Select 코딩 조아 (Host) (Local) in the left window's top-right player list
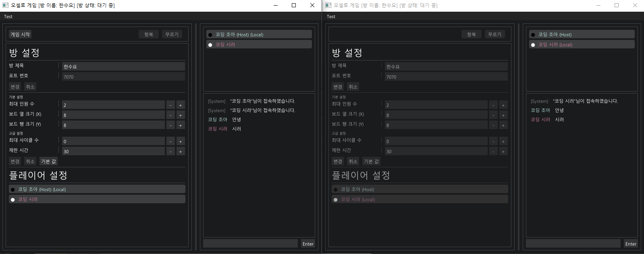This screenshot has height=254, width=644. [x=259, y=34]
